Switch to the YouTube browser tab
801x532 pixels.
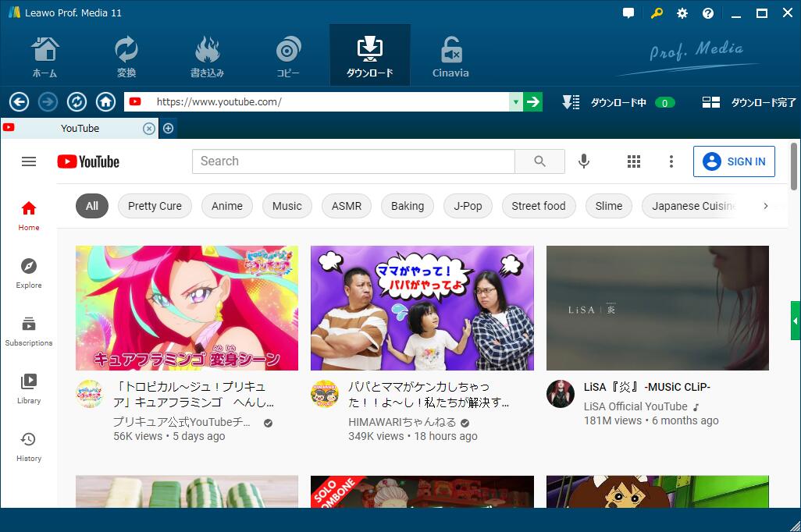pyautogui.click(x=80, y=128)
